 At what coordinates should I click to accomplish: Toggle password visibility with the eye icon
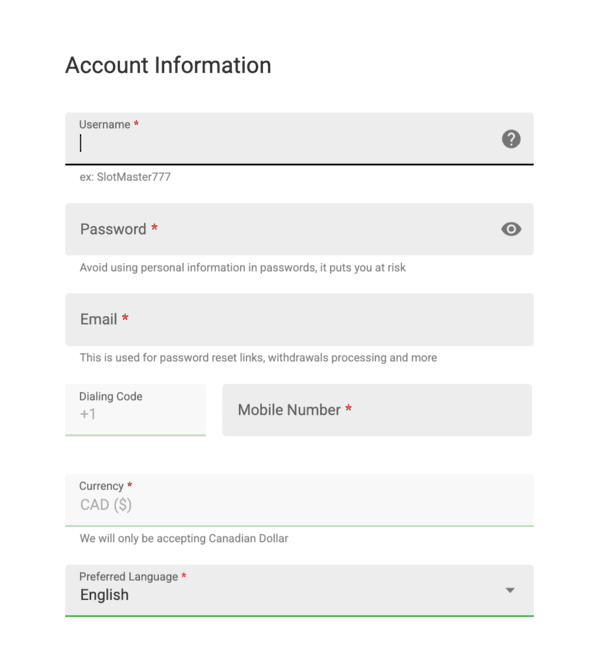pos(511,229)
